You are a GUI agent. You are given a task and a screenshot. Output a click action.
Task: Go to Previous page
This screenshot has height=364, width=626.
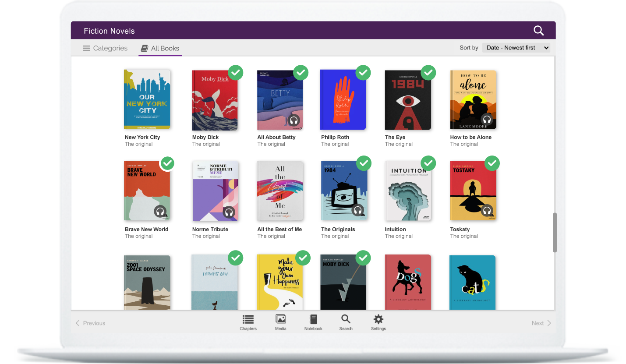click(90, 323)
